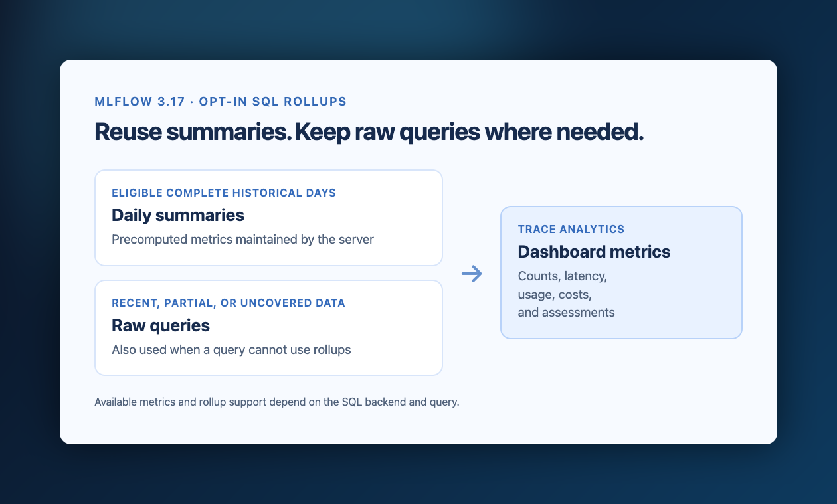Click the 'usage, costs,' line
This screenshot has height=504, width=837.
pyautogui.click(x=555, y=294)
